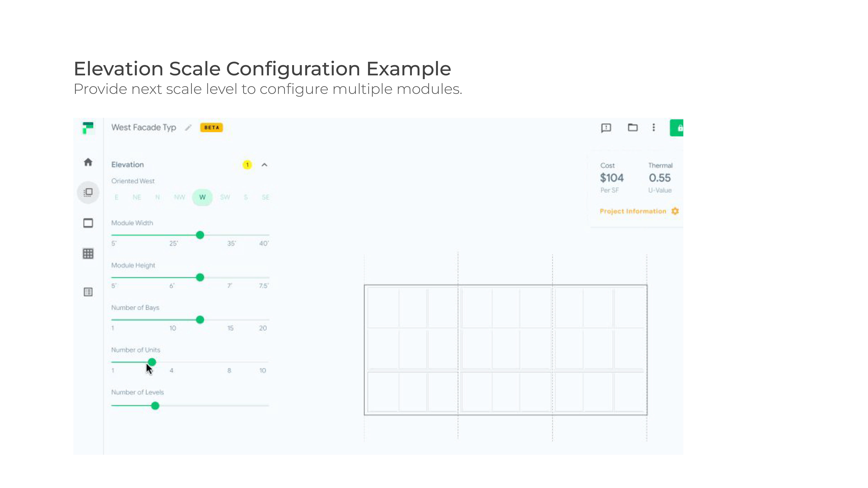Click the Project Information link

(x=633, y=211)
